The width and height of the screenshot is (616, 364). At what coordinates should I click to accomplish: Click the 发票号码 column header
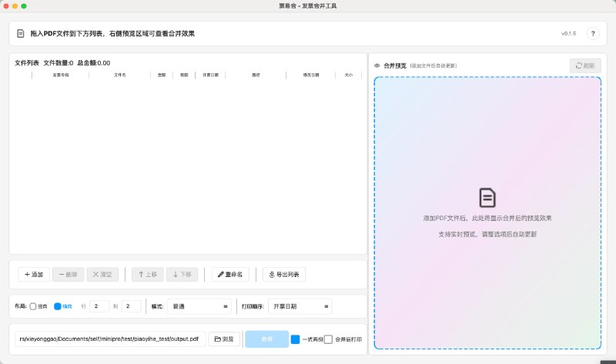(x=61, y=75)
